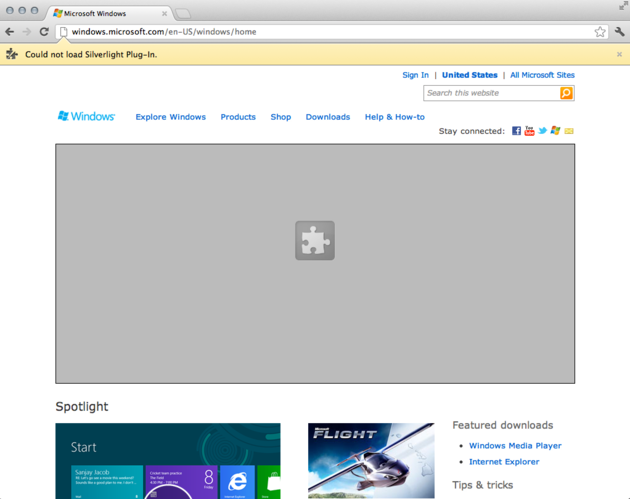Open Chrome wrench settings menu
The image size is (630, 499).
(619, 31)
